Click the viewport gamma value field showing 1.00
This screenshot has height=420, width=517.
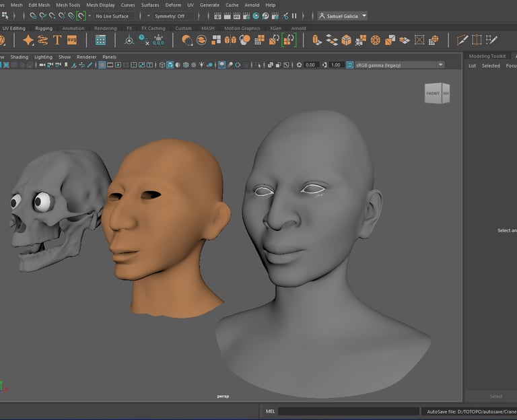point(335,65)
